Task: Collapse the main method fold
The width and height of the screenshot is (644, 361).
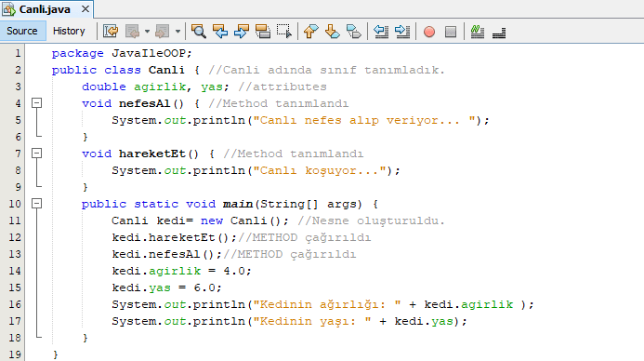Action: pos(36,203)
